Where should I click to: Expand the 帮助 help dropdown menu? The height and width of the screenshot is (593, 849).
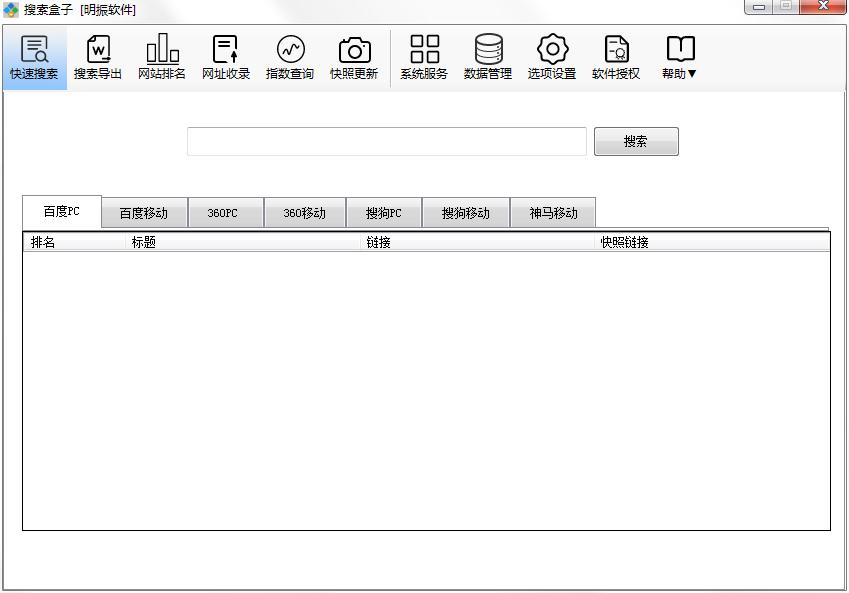coord(680,58)
